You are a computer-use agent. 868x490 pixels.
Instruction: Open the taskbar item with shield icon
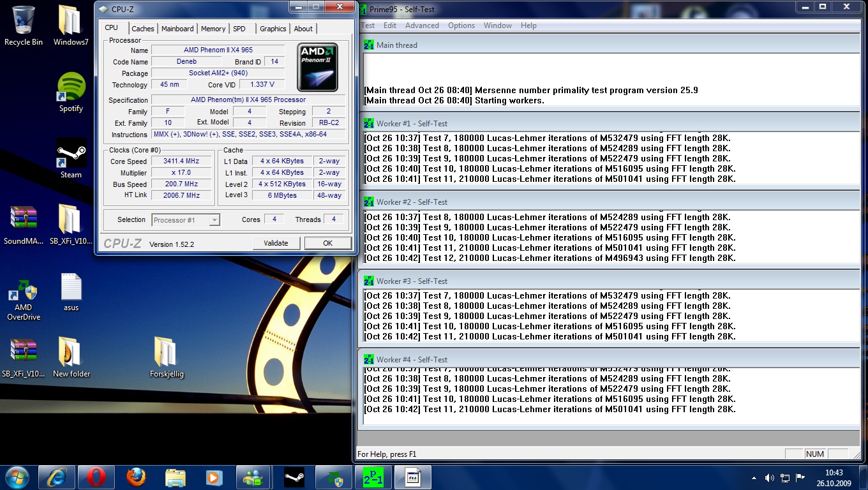(x=334, y=477)
